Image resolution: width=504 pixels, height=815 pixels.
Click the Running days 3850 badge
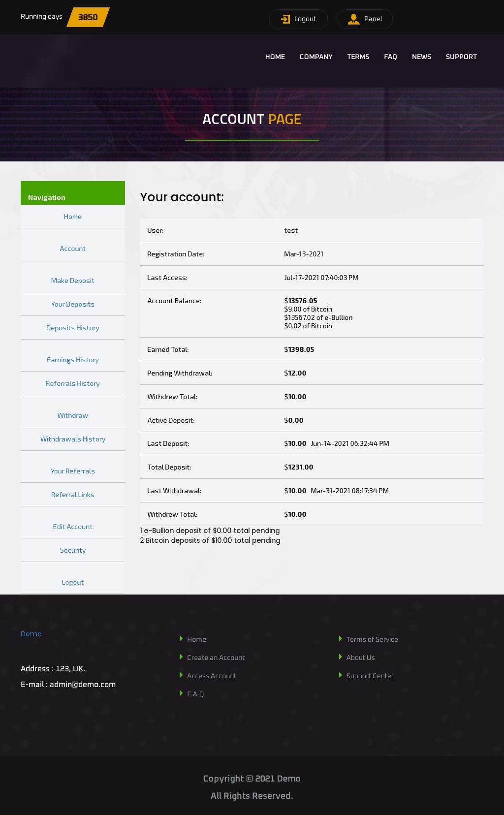[x=88, y=17]
